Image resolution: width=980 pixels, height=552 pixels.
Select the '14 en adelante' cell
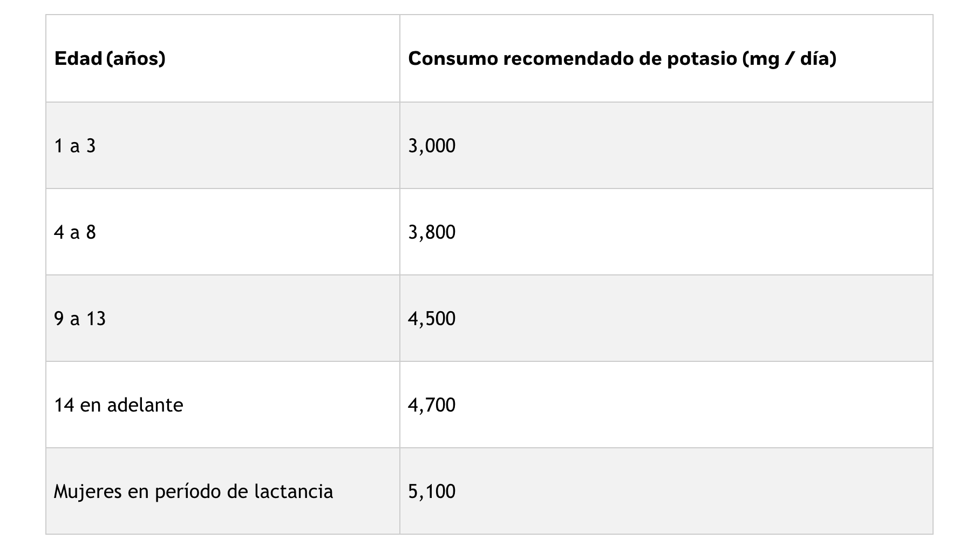(x=223, y=405)
